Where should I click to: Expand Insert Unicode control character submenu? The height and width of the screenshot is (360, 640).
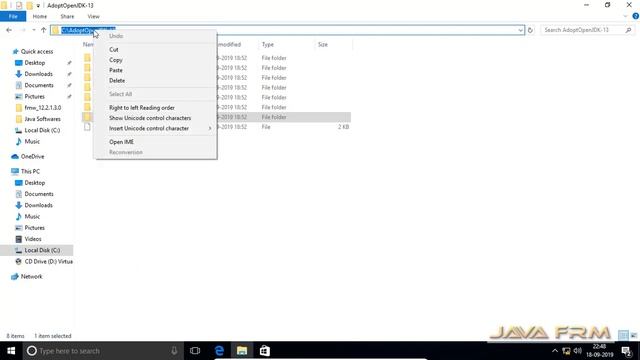pyautogui.click(x=155, y=128)
